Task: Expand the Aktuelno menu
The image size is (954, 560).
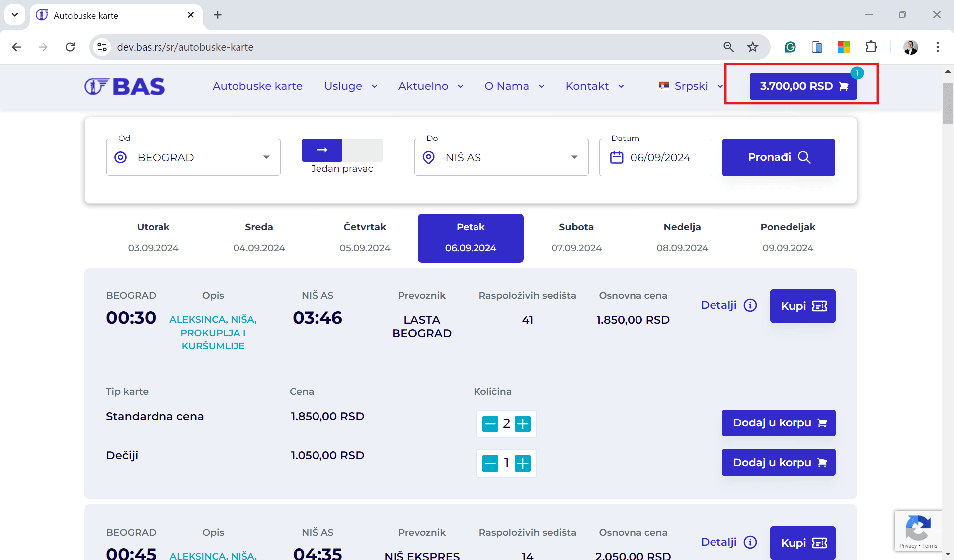Action: 431,86
